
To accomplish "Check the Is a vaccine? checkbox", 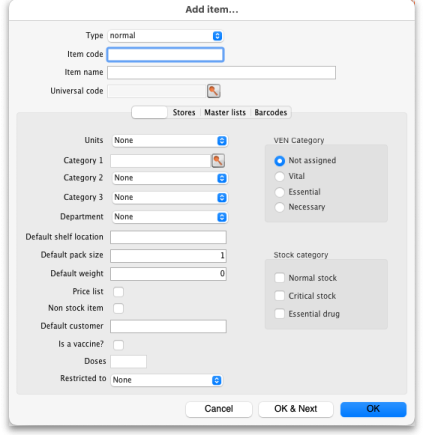I will [x=118, y=345].
